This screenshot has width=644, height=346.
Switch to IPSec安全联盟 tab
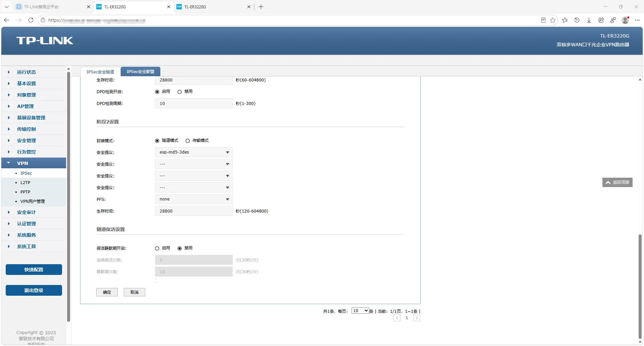point(140,72)
